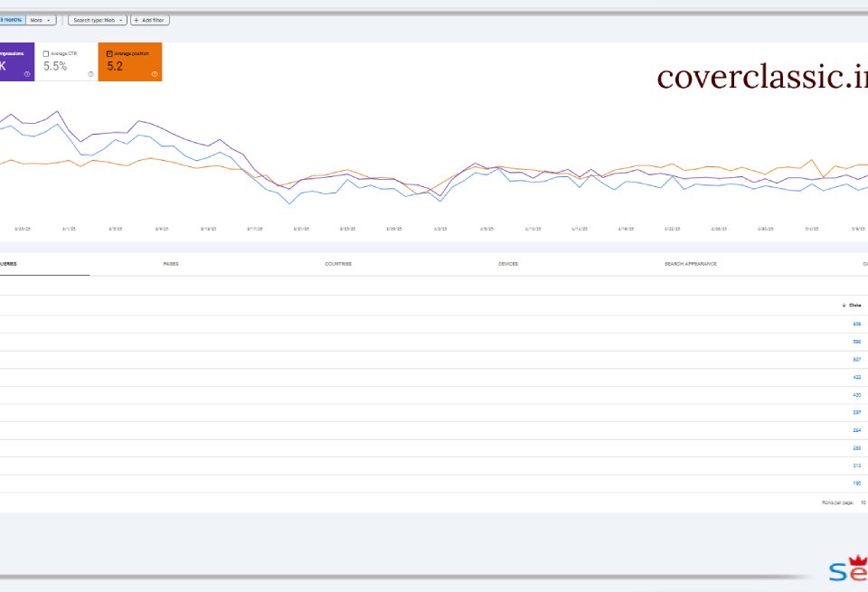Viewport: 868px width, 592px height.
Task: Click the 190 clicks value
Action: 857,484
